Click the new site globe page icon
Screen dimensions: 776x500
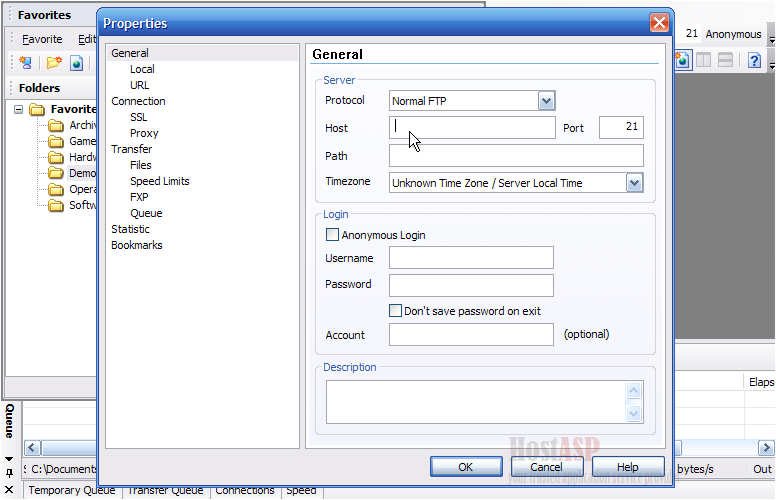pyautogui.click(x=77, y=62)
